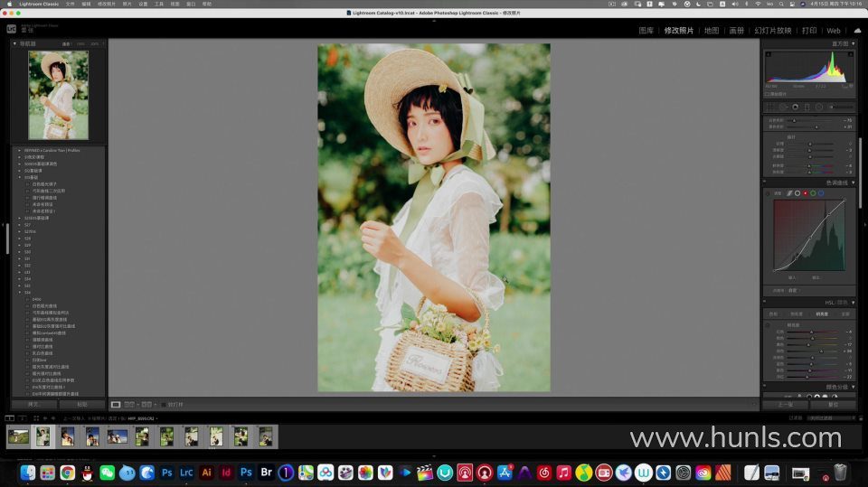Image resolution: width=868 pixels, height=487 pixels.
Task: Open Adobe Illustrator from the Dock
Action: click(x=206, y=473)
